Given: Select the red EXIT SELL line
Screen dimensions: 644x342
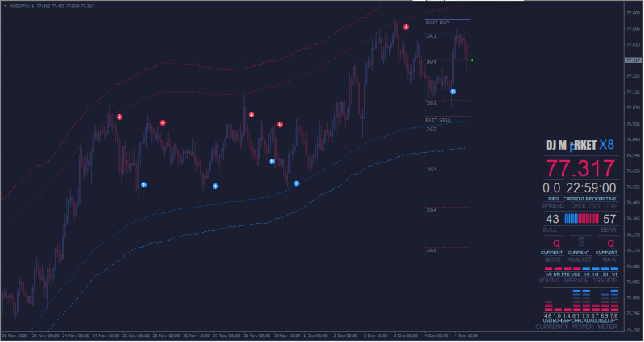Looking at the screenshot, I should pyautogui.click(x=448, y=117).
